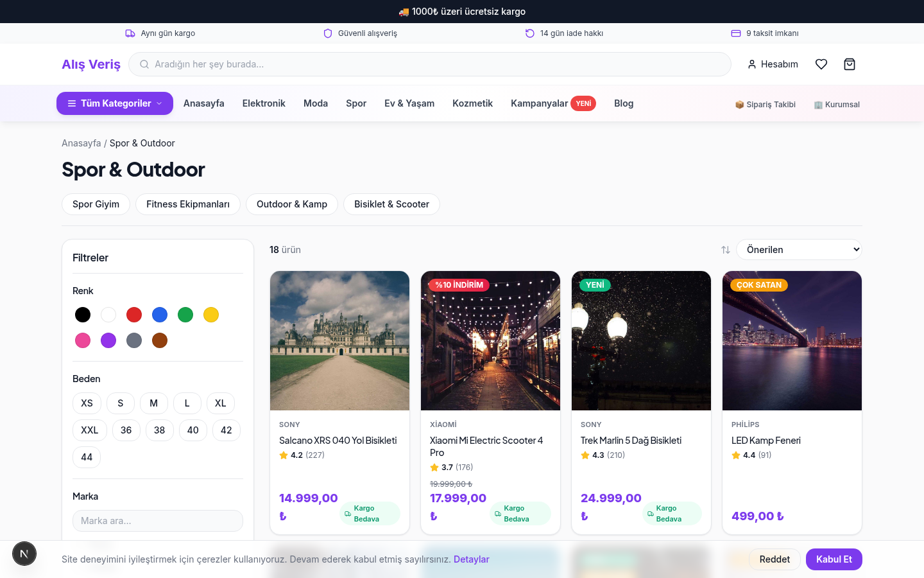The height and width of the screenshot is (578, 924).
Task: Select the black color swatch
Action: click(x=83, y=315)
